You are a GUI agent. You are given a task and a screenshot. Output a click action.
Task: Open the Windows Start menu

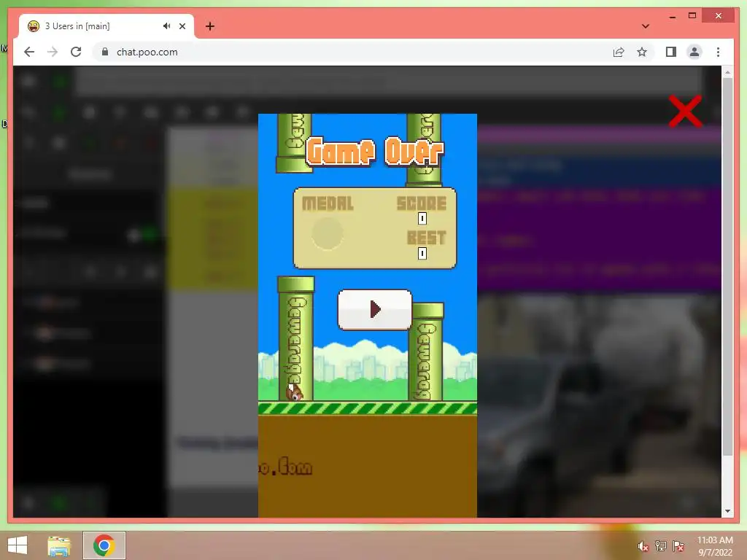click(x=18, y=545)
